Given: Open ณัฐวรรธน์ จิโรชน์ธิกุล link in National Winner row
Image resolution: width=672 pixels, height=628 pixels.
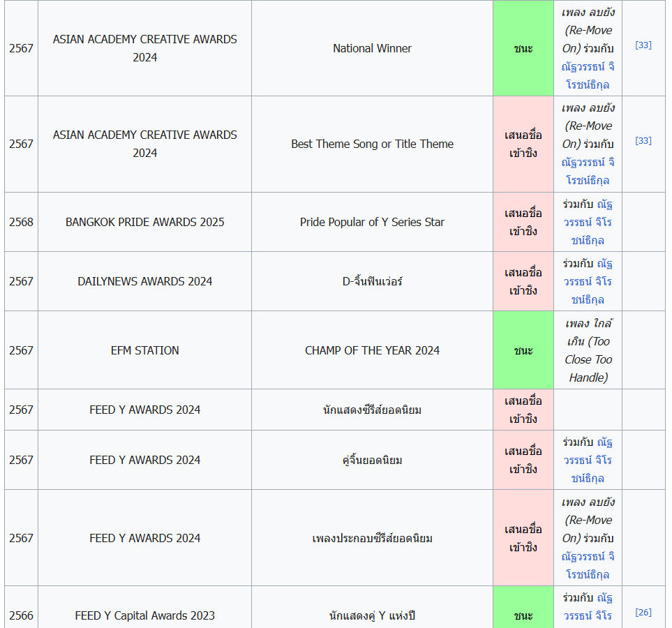Looking at the screenshot, I should pyautogui.click(x=588, y=75).
